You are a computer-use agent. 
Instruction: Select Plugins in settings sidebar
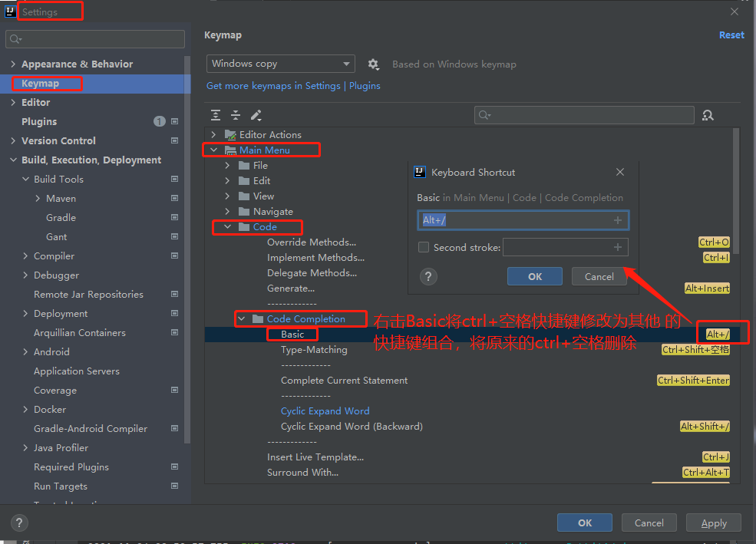point(39,121)
